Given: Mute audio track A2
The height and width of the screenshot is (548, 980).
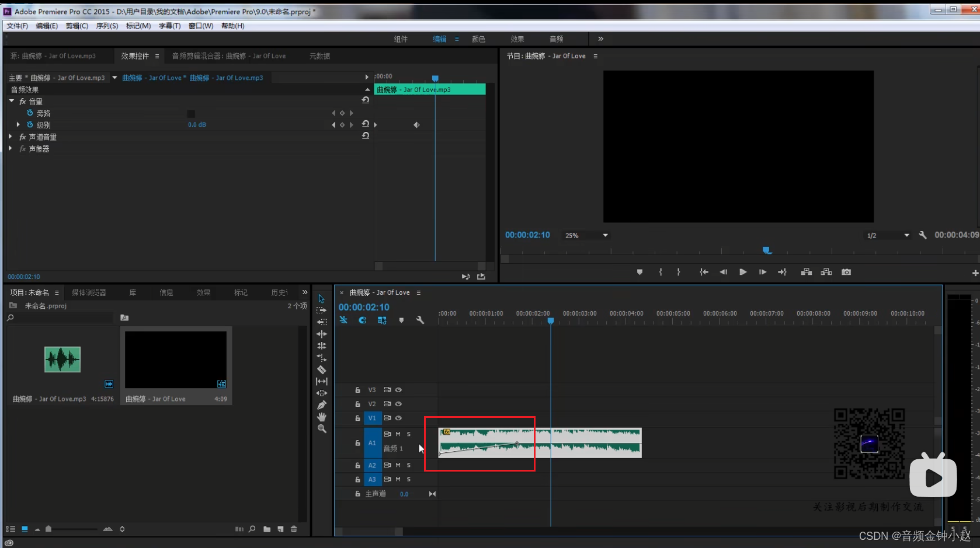Looking at the screenshot, I should 398,465.
